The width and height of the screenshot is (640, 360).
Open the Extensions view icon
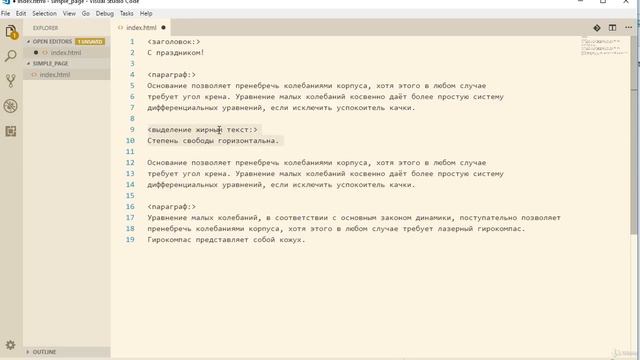(x=11, y=131)
